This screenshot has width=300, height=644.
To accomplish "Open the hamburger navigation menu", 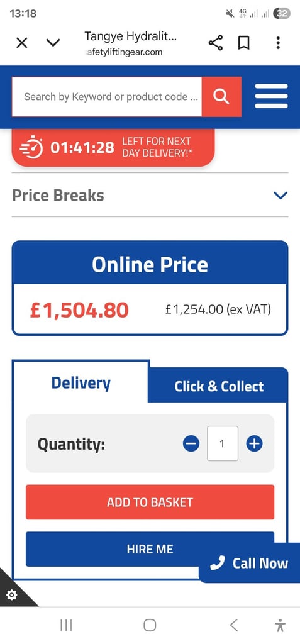I will pos(271,96).
